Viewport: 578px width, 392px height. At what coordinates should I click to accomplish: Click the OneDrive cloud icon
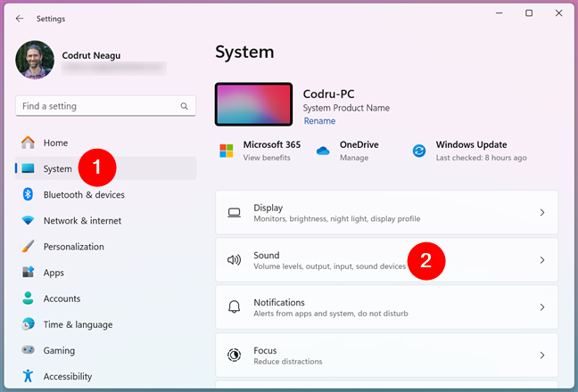point(323,151)
